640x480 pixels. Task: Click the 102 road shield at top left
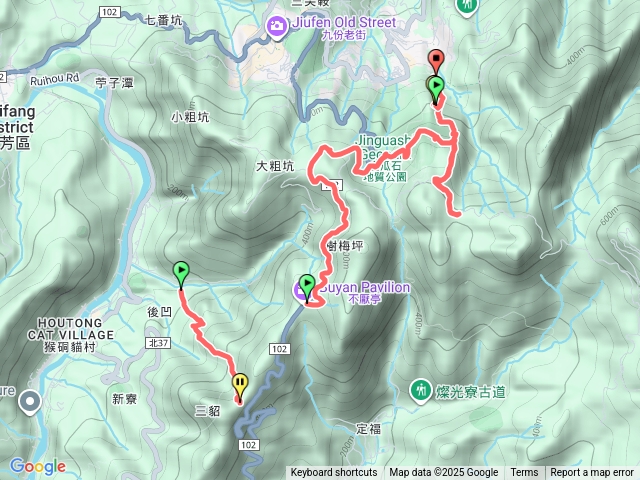110,12
